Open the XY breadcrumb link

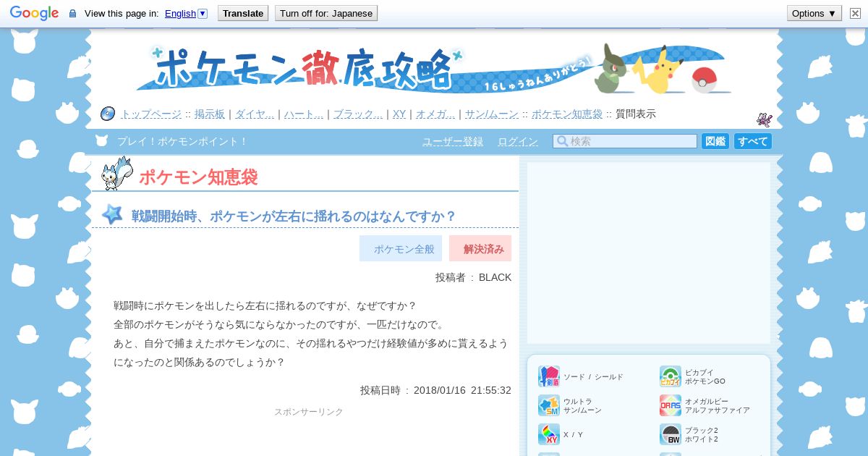click(x=399, y=114)
